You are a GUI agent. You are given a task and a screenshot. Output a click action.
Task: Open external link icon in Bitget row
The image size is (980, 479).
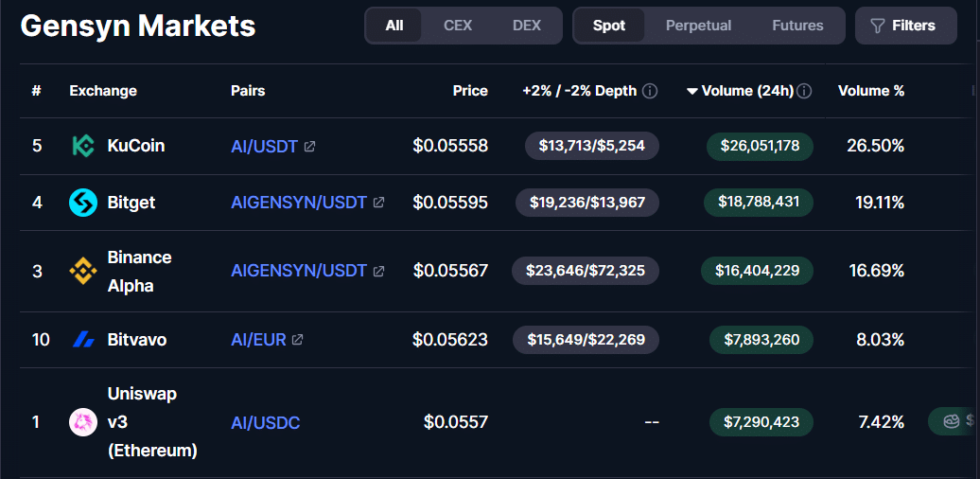378,203
